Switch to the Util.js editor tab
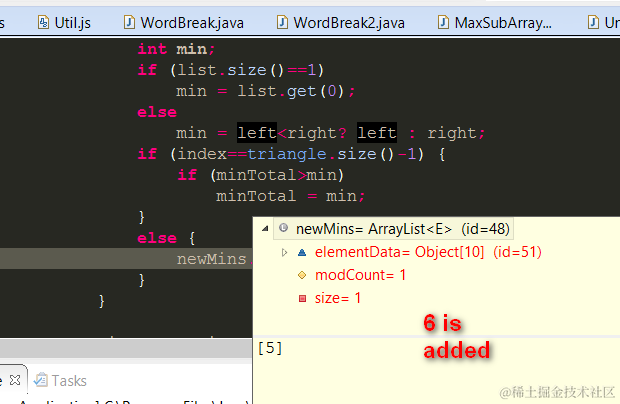 pyautogui.click(x=64, y=23)
